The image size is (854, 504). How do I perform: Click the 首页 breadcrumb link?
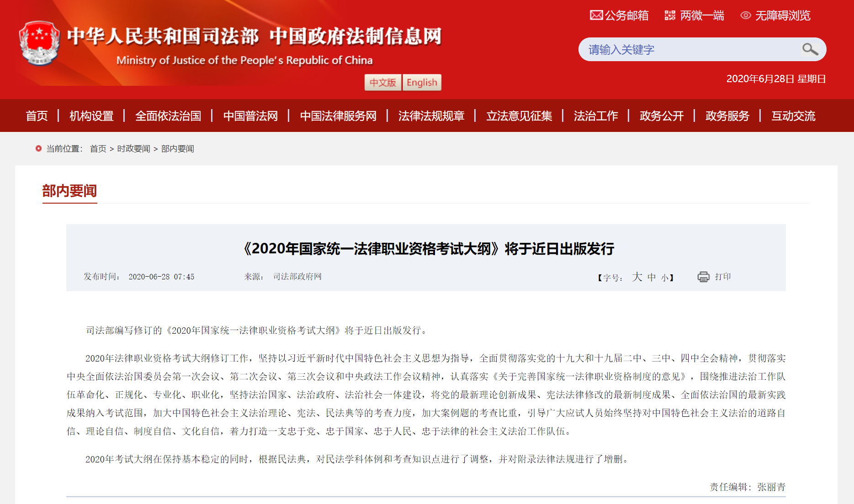pos(98,149)
